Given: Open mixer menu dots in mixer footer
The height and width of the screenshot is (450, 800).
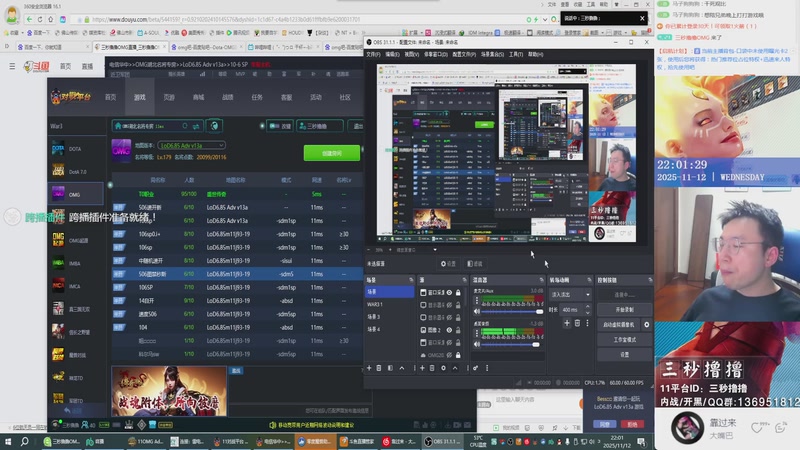Looking at the screenshot, I should pos(487,368).
